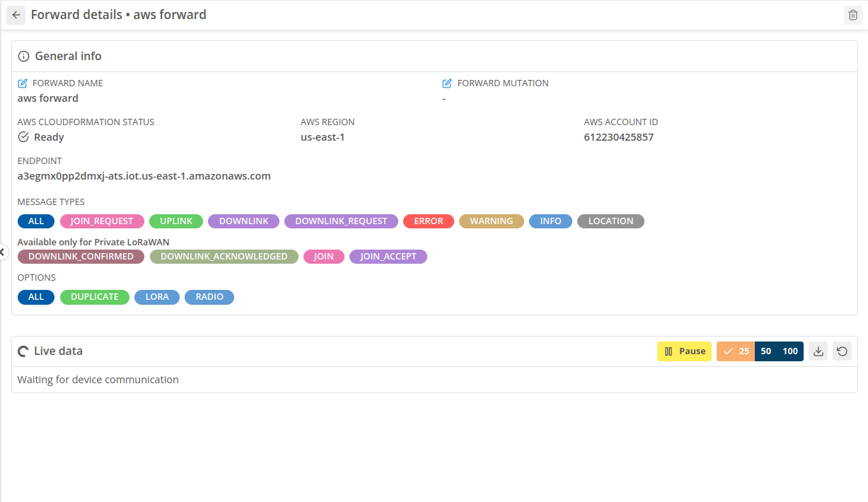Edit the forward mutation pencil icon
The height and width of the screenshot is (502, 868).
pos(447,83)
